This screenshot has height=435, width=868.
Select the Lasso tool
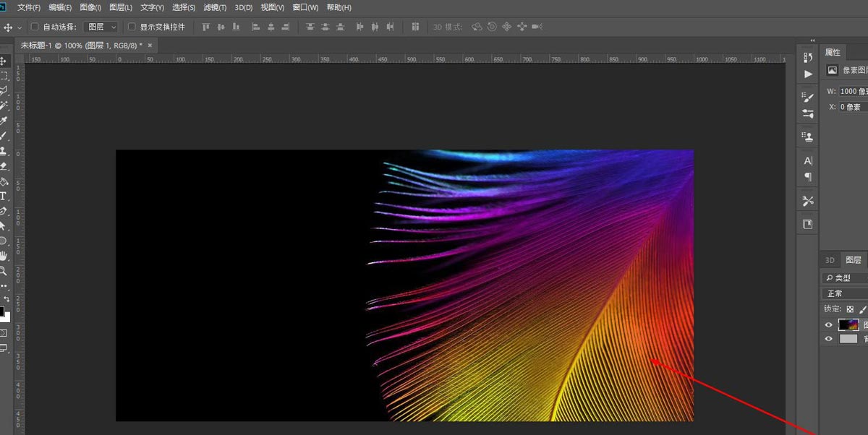click(4, 90)
